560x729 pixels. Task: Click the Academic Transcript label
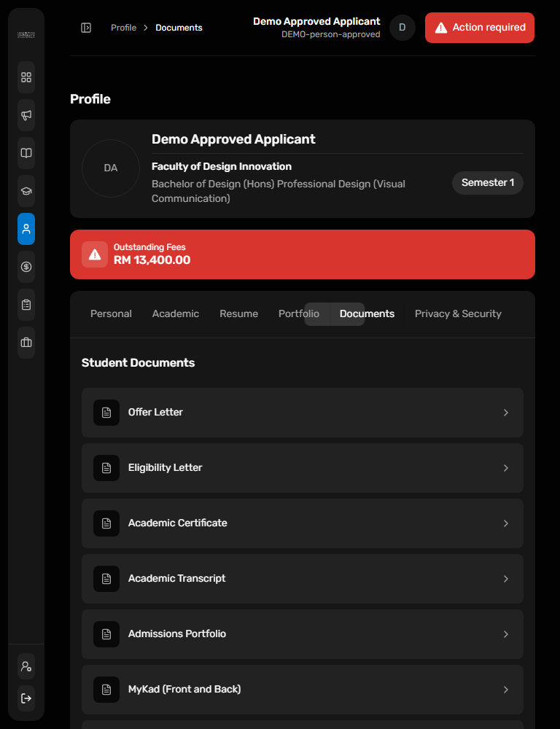point(176,578)
